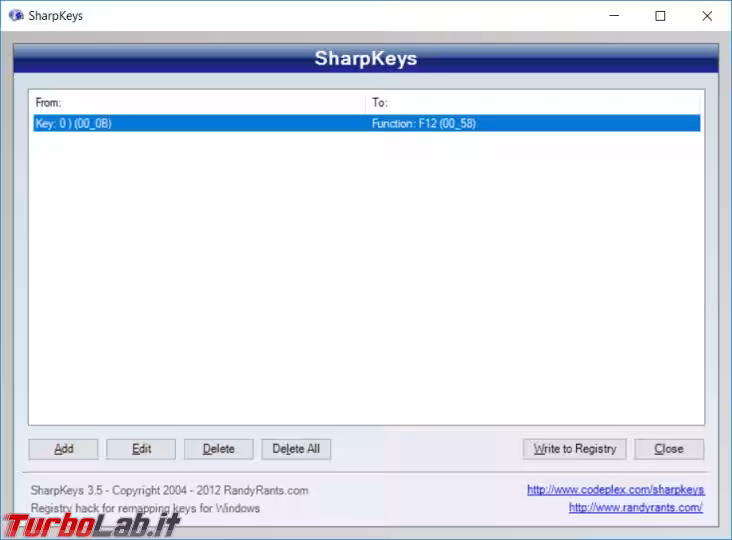Click the SharpKeys 3.5 copyright text
The width and height of the screenshot is (732, 540).
pyautogui.click(x=170, y=490)
